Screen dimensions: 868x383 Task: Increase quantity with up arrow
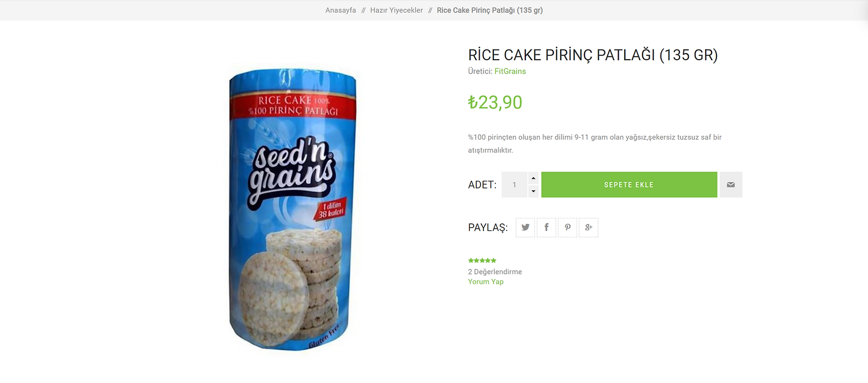click(533, 178)
